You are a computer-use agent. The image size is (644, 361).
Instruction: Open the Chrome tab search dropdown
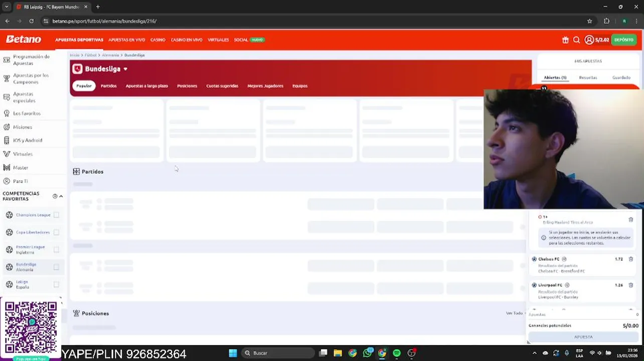[x=7, y=7]
